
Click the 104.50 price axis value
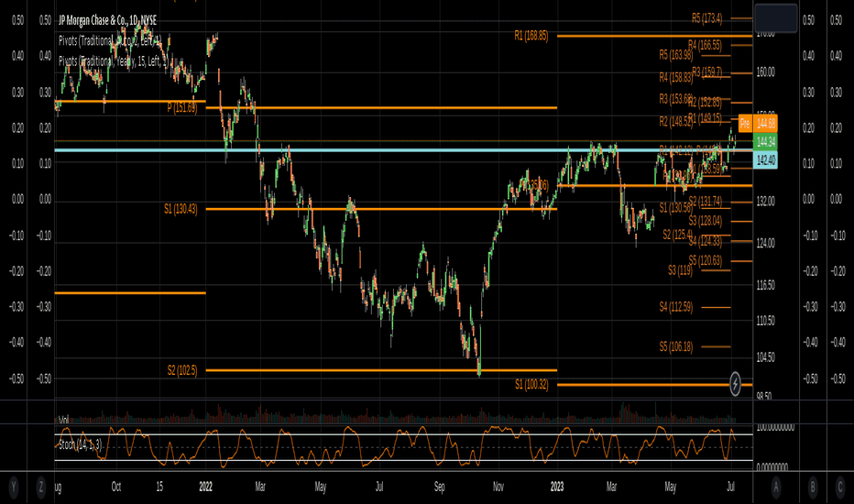[765, 357]
